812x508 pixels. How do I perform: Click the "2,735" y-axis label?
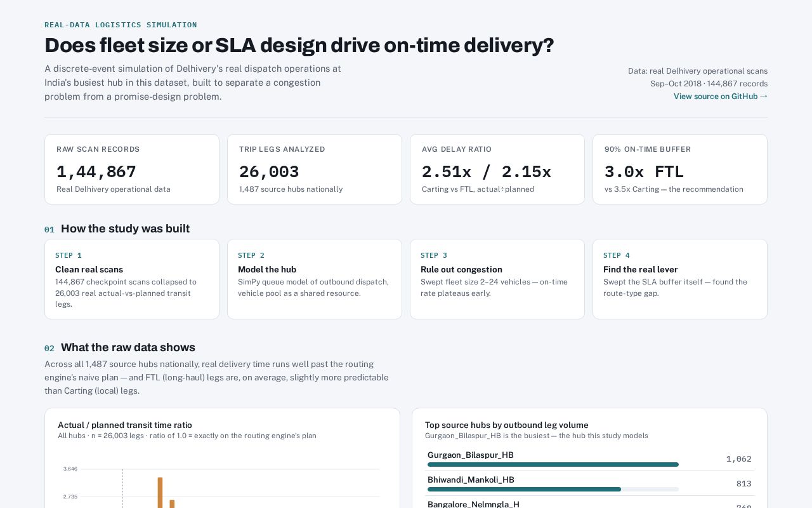pos(70,497)
